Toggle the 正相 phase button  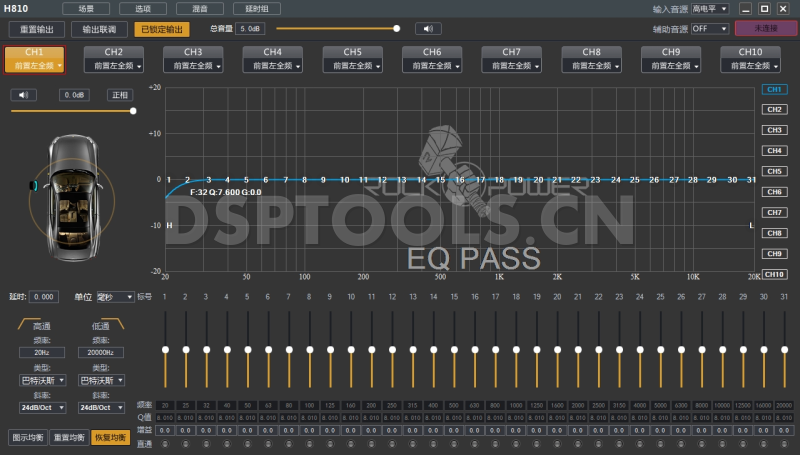120,95
